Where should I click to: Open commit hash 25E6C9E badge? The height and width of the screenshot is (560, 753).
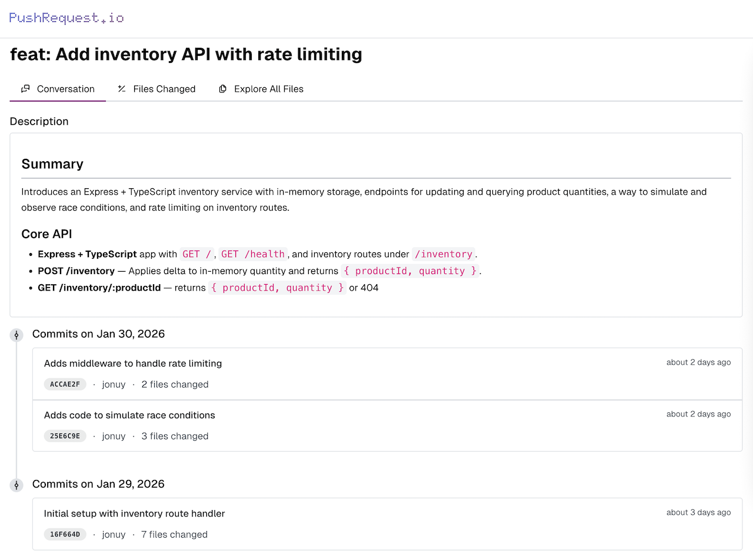(65, 436)
